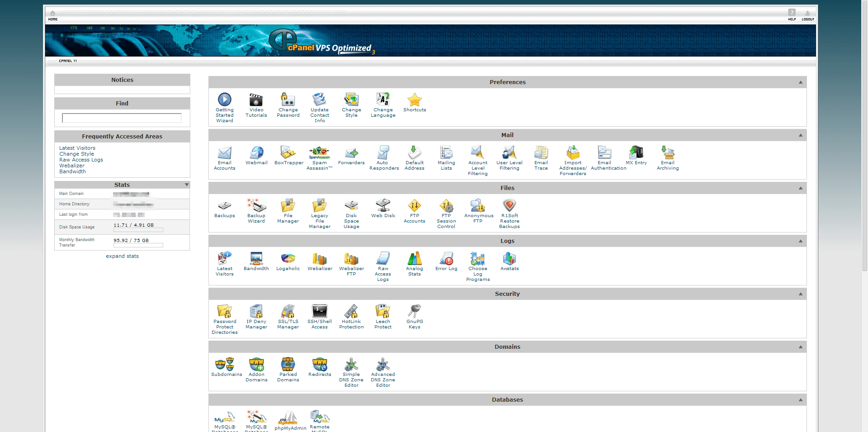
Task: Open the Advanced DNS Zone Editor
Action: click(x=383, y=364)
